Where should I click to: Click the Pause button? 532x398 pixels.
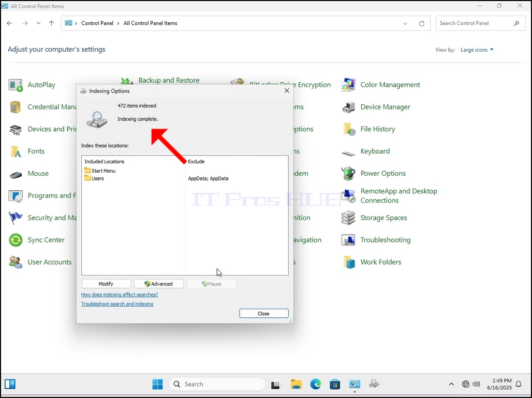(x=211, y=284)
